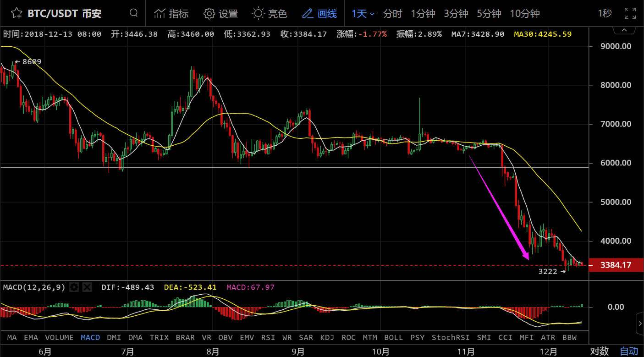Select the MFI indicator

pyautogui.click(x=527, y=338)
